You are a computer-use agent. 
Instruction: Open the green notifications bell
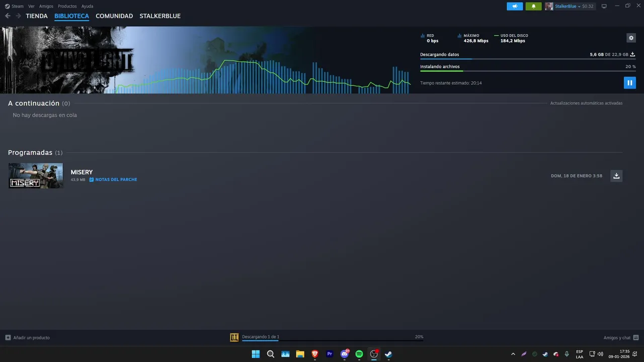(x=533, y=6)
